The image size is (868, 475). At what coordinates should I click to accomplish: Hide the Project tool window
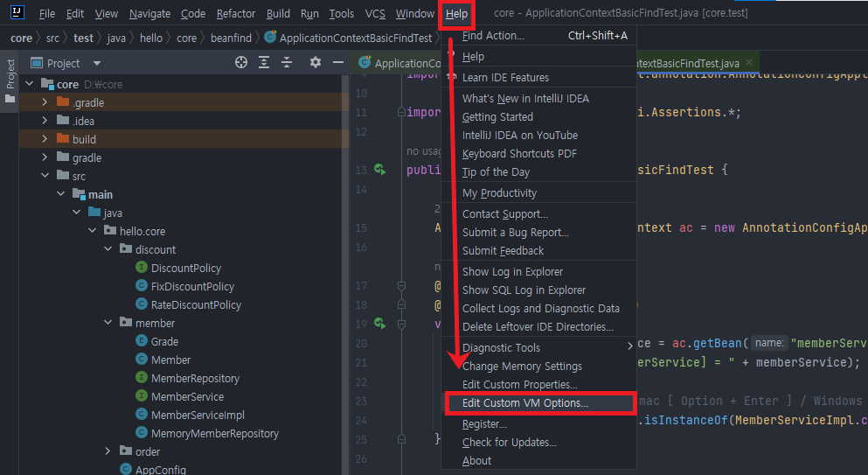pyautogui.click(x=338, y=63)
